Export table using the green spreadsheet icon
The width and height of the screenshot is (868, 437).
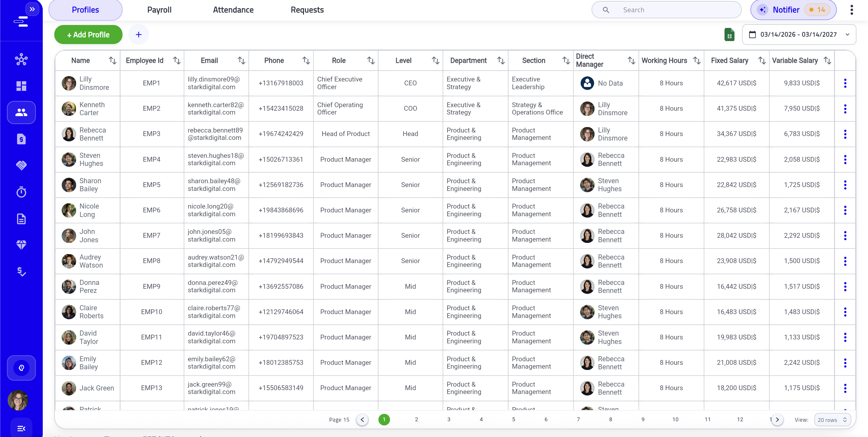click(730, 34)
